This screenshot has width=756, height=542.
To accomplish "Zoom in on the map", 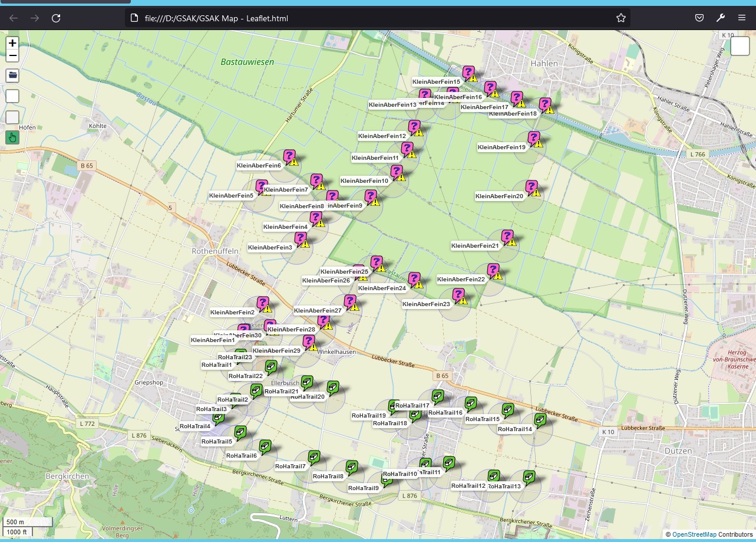I will point(12,43).
